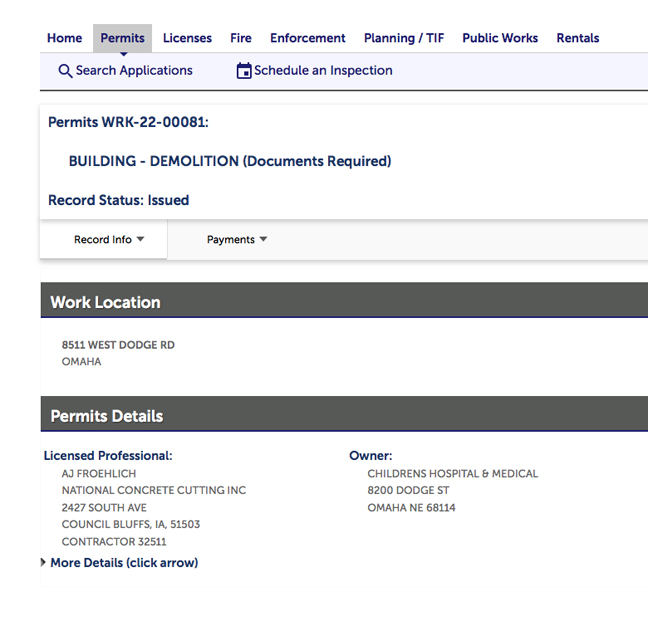The image size is (648, 626).
Task: Open the Fire tab
Action: (241, 38)
